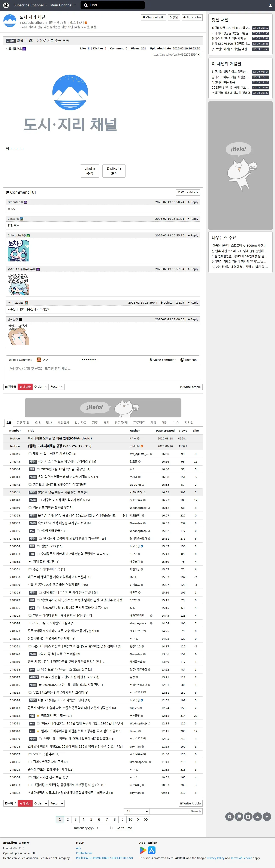Screen dimensions: 275x868
Task: Click the Dislike! 5 button
Action: [114, 171]
